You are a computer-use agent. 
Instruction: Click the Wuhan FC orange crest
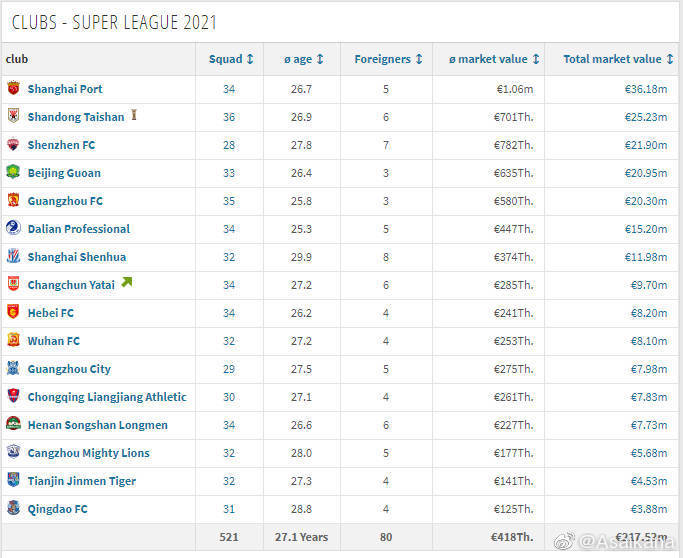[x=13, y=341]
